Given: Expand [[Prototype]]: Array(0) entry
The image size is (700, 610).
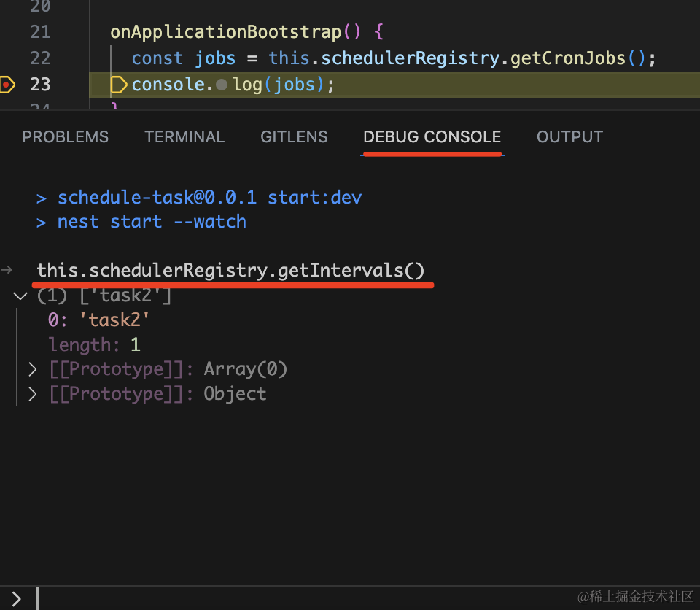Looking at the screenshot, I should point(32,369).
